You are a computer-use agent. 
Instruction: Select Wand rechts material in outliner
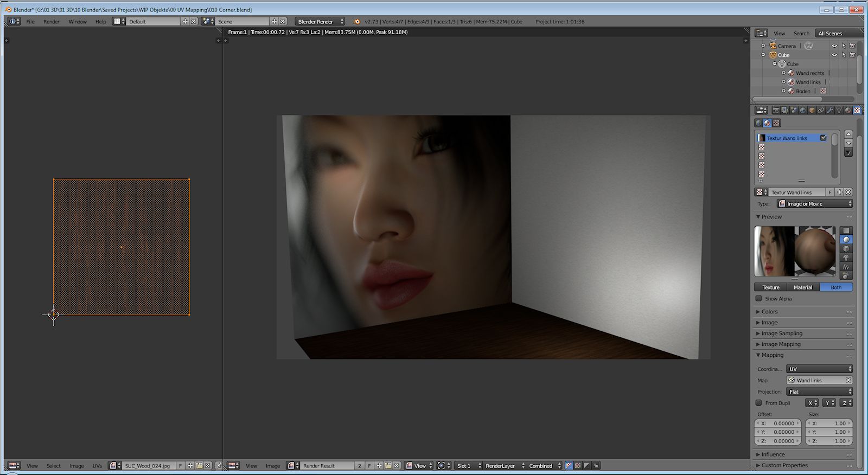810,73
